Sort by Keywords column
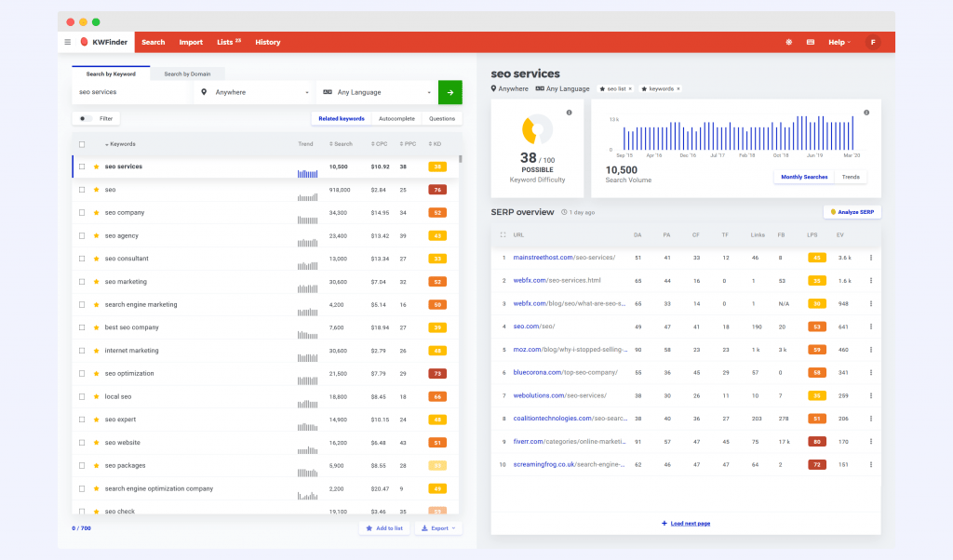953x560 pixels. [x=120, y=144]
